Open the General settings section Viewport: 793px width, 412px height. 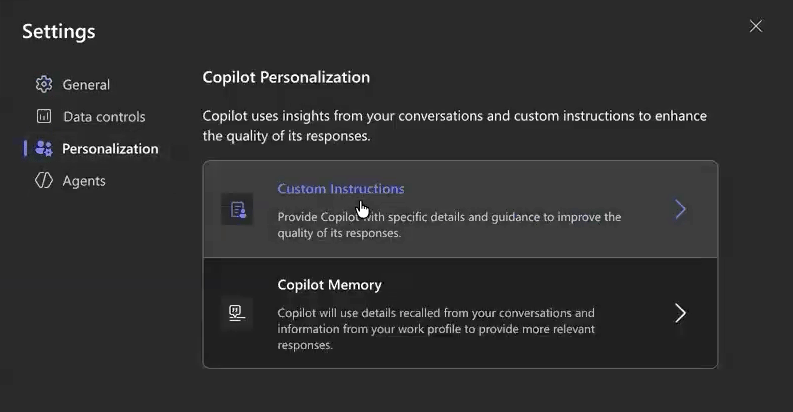coord(86,84)
